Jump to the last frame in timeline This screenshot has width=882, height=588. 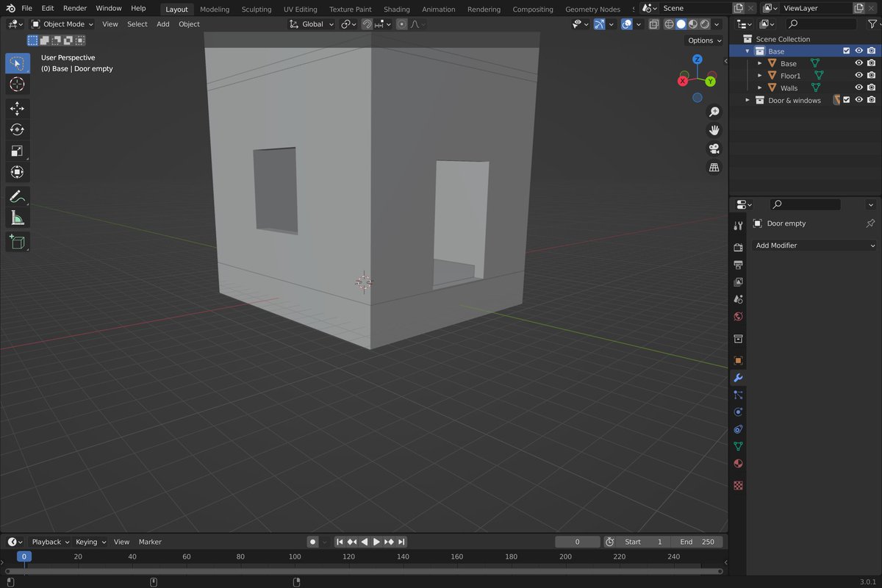pyautogui.click(x=401, y=542)
